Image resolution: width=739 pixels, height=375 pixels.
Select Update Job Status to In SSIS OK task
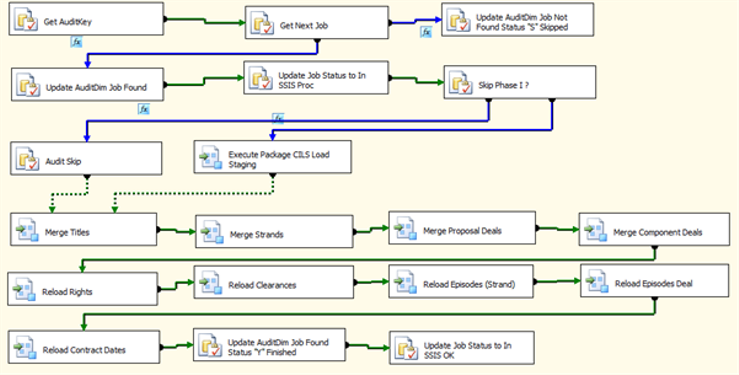pyautogui.click(x=462, y=348)
